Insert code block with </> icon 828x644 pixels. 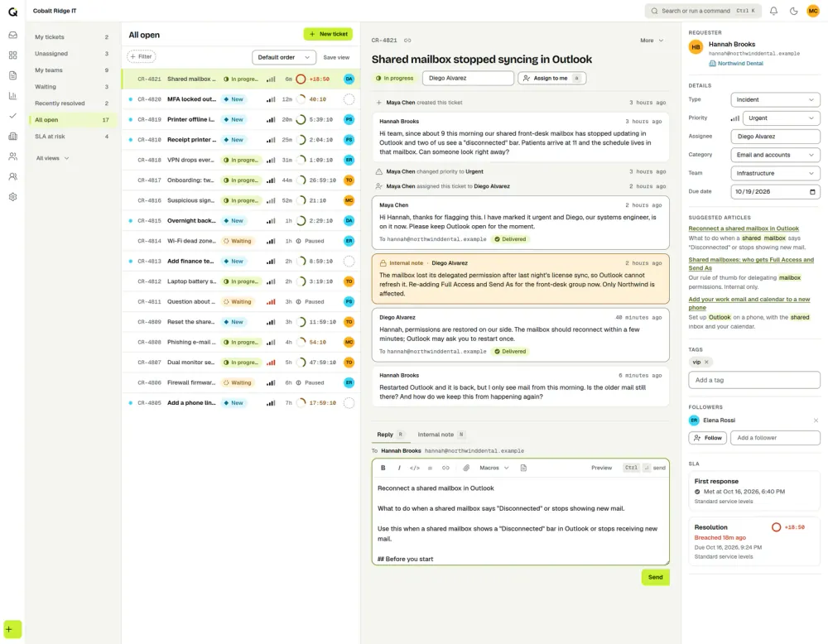pos(415,468)
